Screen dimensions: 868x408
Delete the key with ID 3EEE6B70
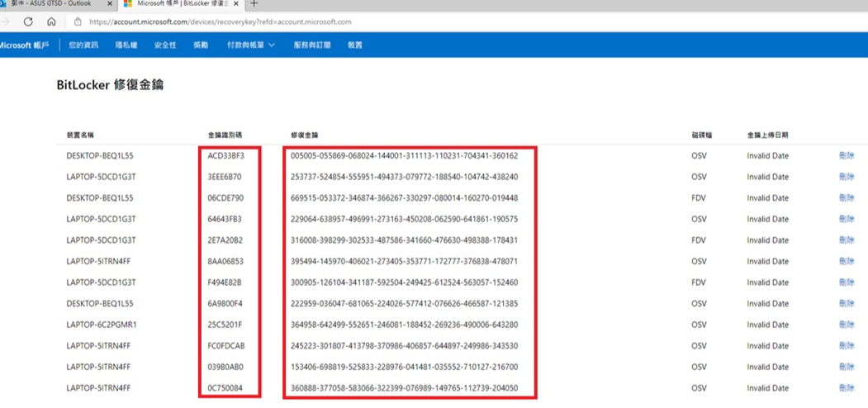tap(847, 177)
